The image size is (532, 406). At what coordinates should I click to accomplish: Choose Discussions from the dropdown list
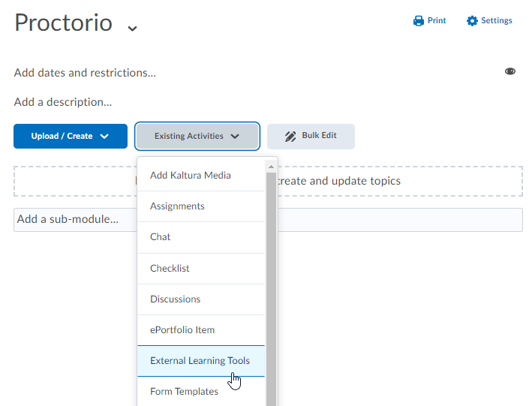click(x=176, y=299)
